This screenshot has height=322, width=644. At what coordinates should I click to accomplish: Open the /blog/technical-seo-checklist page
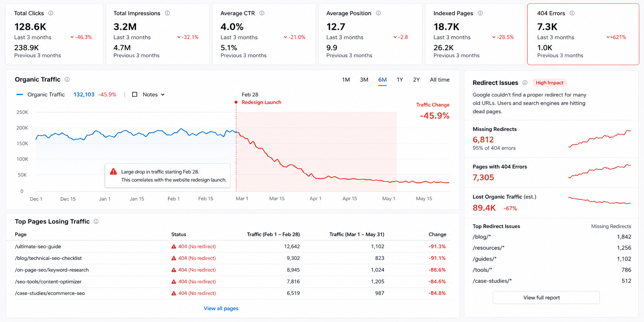tap(48, 258)
